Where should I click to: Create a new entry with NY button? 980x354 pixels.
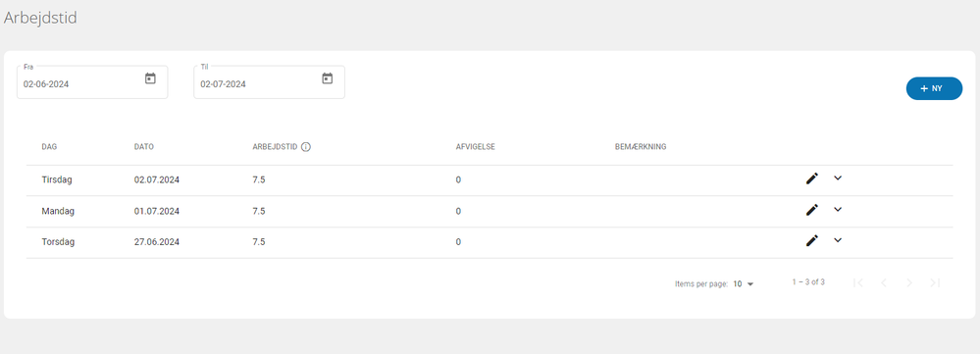click(934, 88)
